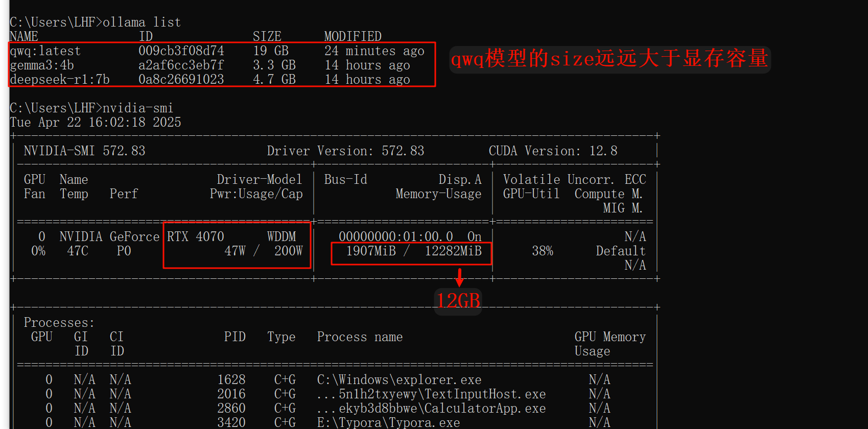Click the 47W / 200W power reading
The image size is (868, 429).
(263, 251)
